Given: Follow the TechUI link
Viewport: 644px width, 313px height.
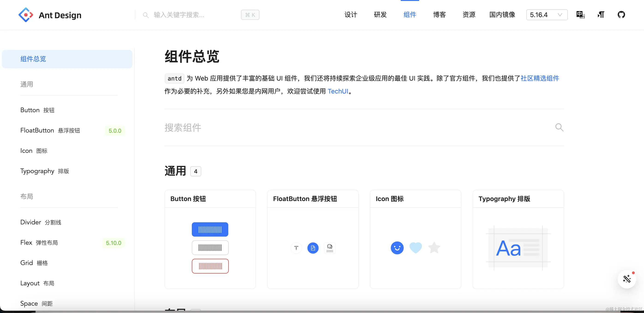Looking at the screenshot, I should click(x=338, y=91).
